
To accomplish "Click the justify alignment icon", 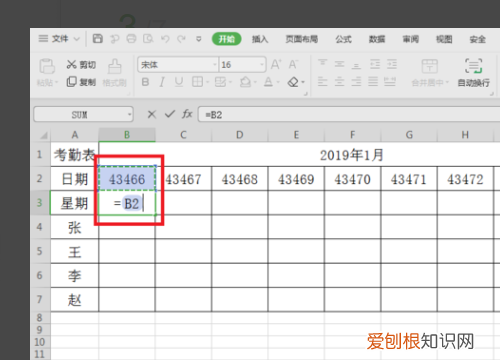I will 373,81.
